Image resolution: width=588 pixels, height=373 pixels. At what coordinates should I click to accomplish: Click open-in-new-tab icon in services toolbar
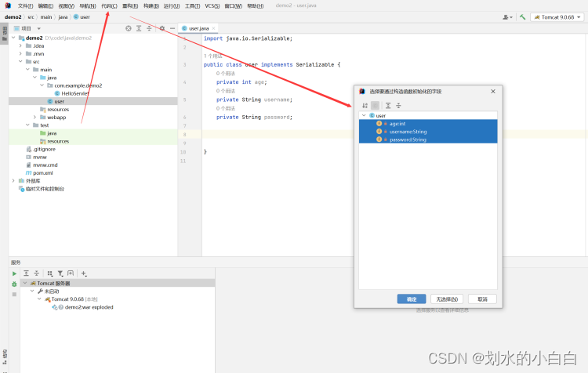coord(71,273)
